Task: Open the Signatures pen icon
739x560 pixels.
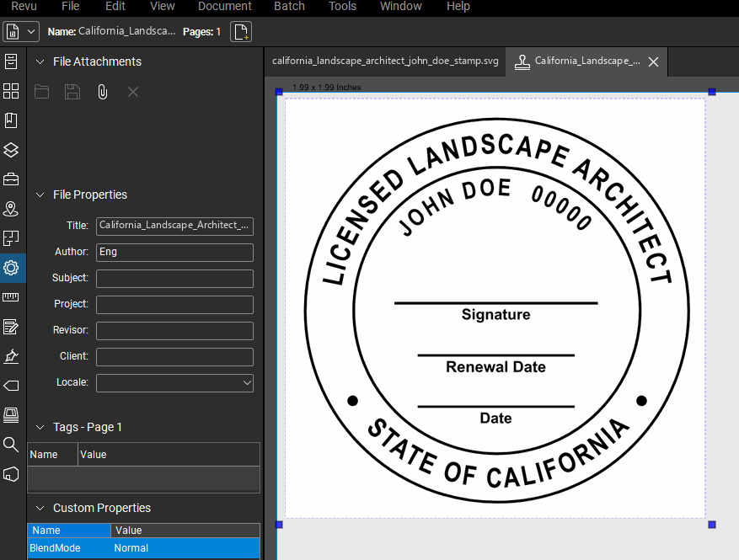Action: click(x=11, y=356)
